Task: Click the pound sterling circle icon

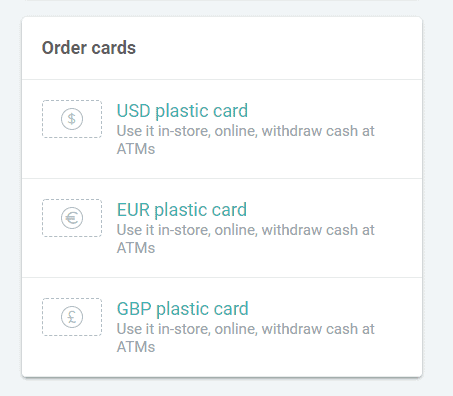Action: [72, 317]
